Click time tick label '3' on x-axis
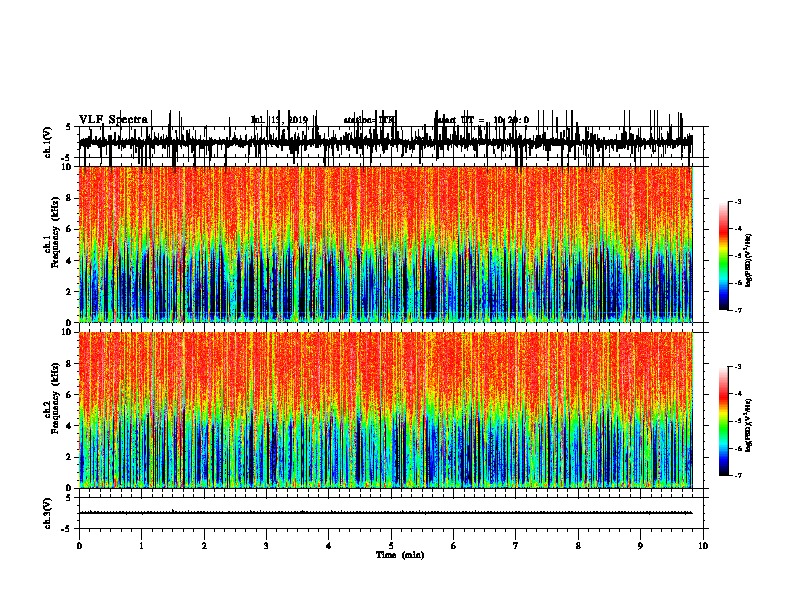 pyautogui.click(x=266, y=546)
